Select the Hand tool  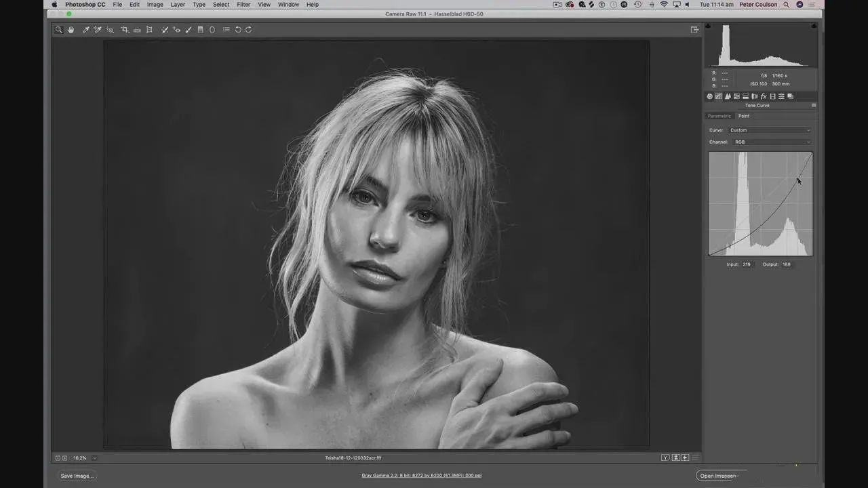tap(71, 30)
